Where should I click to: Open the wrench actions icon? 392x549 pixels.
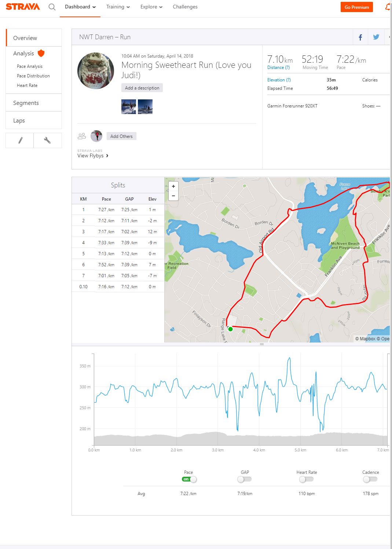pyautogui.click(x=47, y=140)
